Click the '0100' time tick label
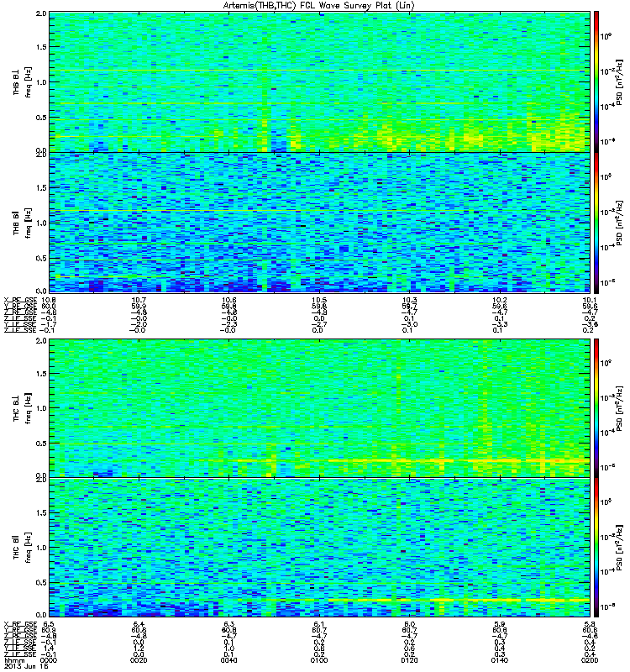Screen dimensions: 630x672 coord(319,660)
